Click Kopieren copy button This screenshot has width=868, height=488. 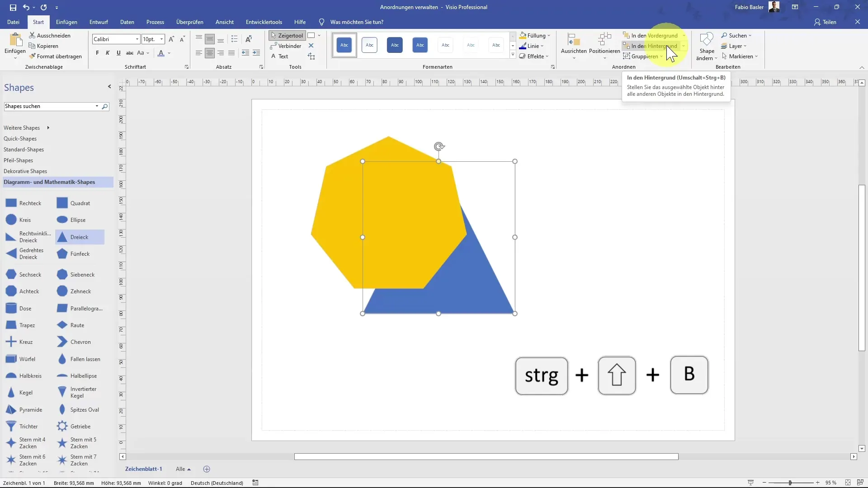(43, 46)
